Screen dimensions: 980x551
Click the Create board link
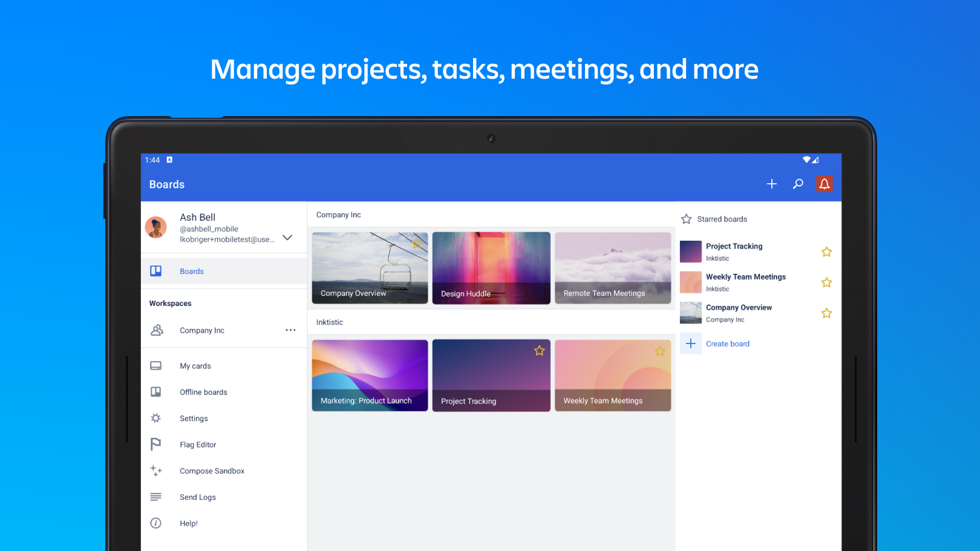pos(727,344)
